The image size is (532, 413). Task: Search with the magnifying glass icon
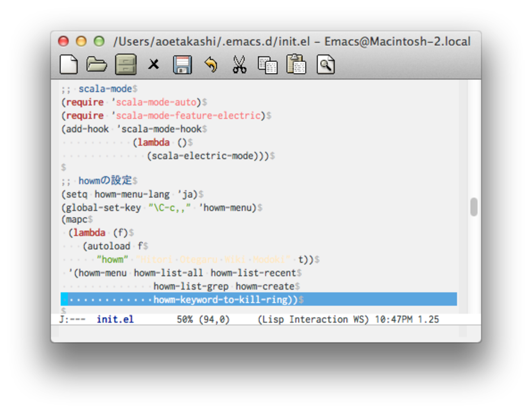pyautogui.click(x=326, y=64)
